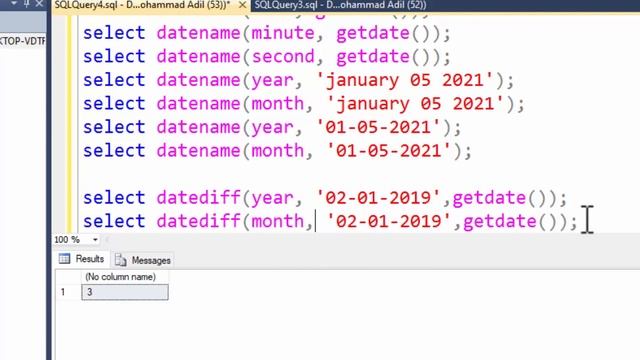Open the 100 % zoom dropdown
This screenshot has width=640, height=360.
95,240
